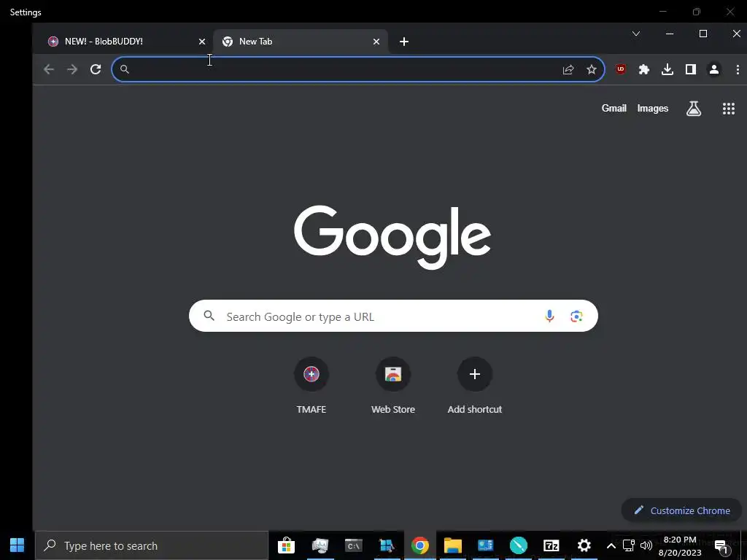Screen dimensions: 747x560
Task: Bookmark this tab with the star icon
Action: point(591,69)
